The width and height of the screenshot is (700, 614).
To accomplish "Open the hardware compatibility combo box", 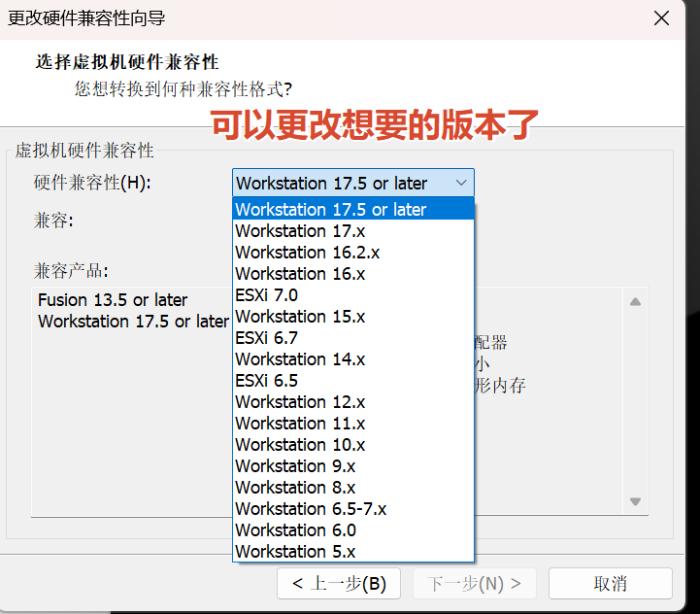I will [x=353, y=184].
